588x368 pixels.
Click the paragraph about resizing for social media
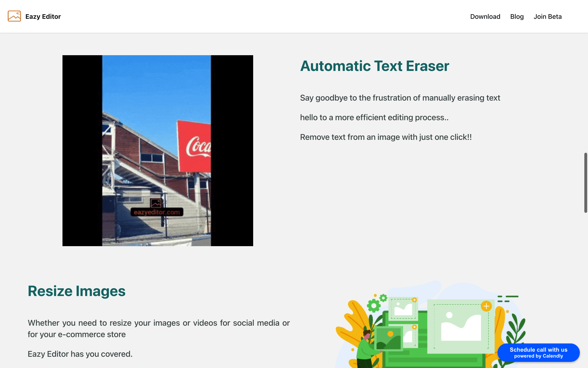click(x=159, y=329)
